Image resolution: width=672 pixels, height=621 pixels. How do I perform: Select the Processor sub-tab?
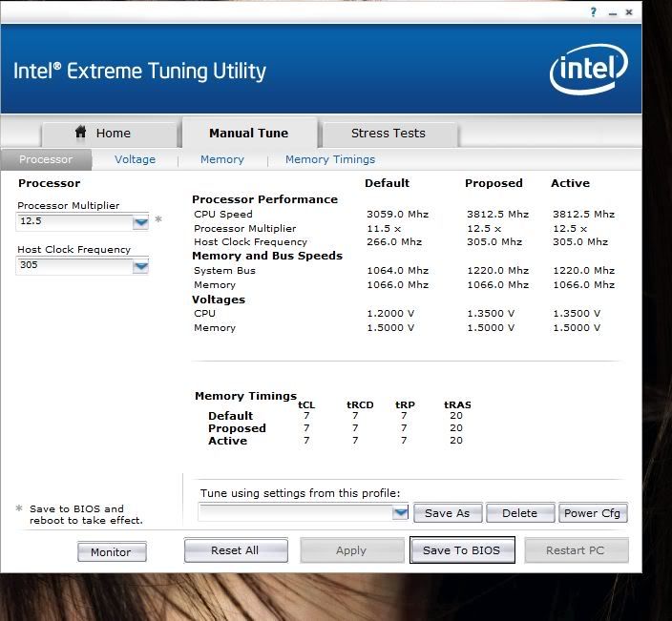pos(46,159)
